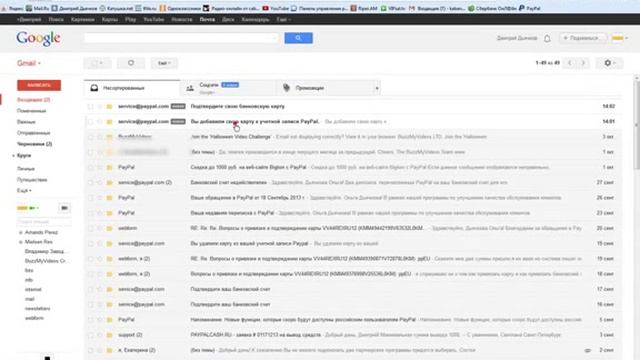Open the Gmail product dropdown

click(x=29, y=63)
